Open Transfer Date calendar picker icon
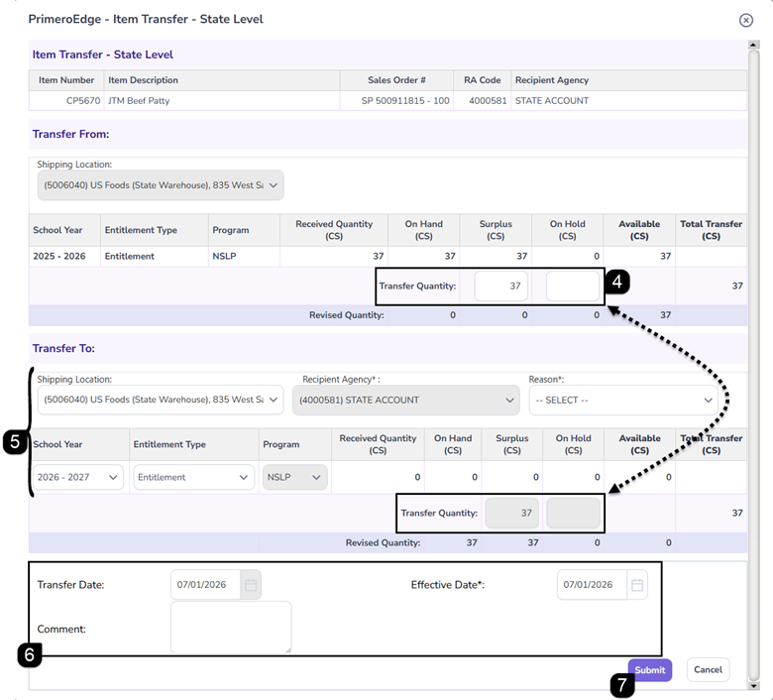The width and height of the screenshot is (773, 700). 251,585
